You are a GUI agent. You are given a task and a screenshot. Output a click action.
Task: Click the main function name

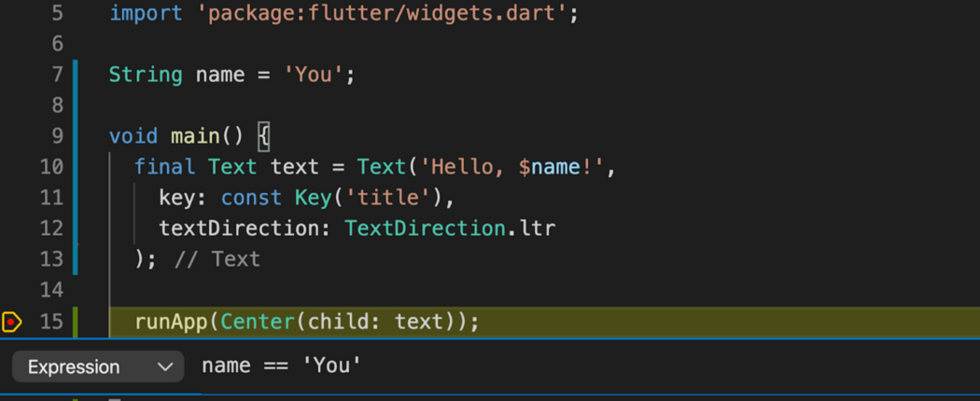[x=194, y=136]
